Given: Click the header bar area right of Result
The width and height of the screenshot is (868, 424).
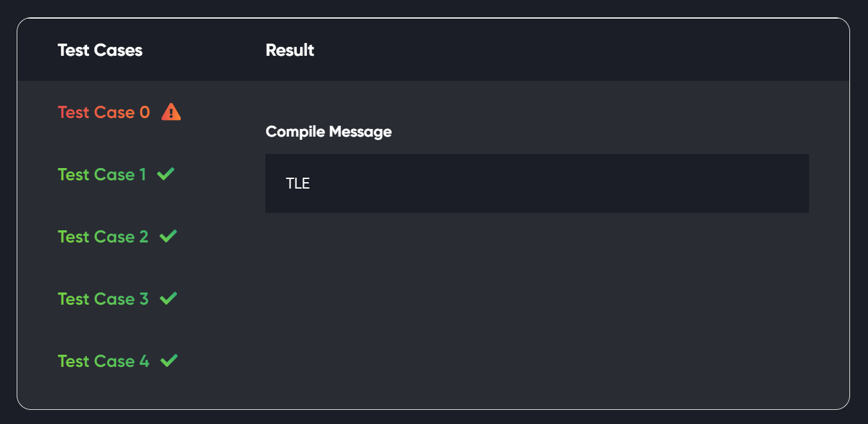Looking at the screenshot, I should click(577, 50).
